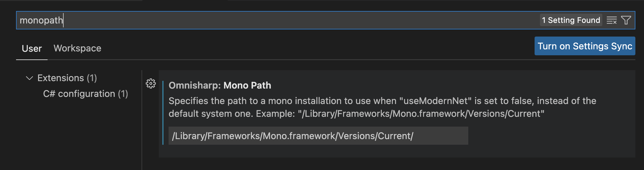Focus the Mono Path value field
Viewport: 644px width, 170px height.
318,136
